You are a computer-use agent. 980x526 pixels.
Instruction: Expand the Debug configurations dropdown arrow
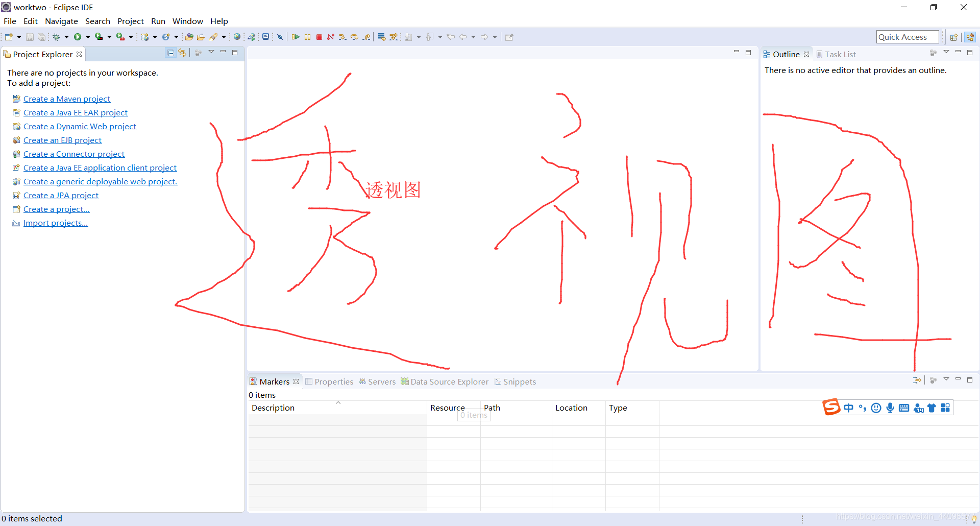[x=66, y=37]
